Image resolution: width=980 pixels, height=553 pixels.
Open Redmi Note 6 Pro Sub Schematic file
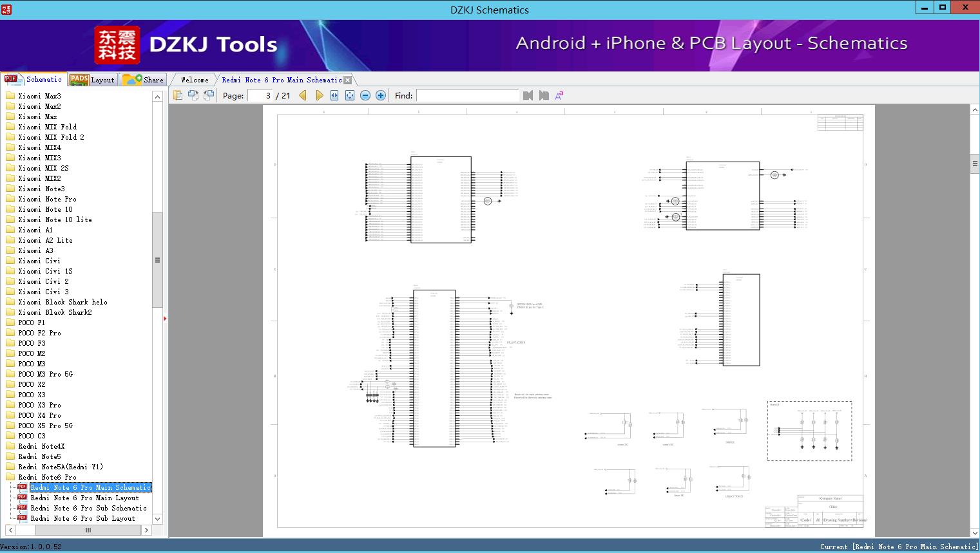(88, 508)
